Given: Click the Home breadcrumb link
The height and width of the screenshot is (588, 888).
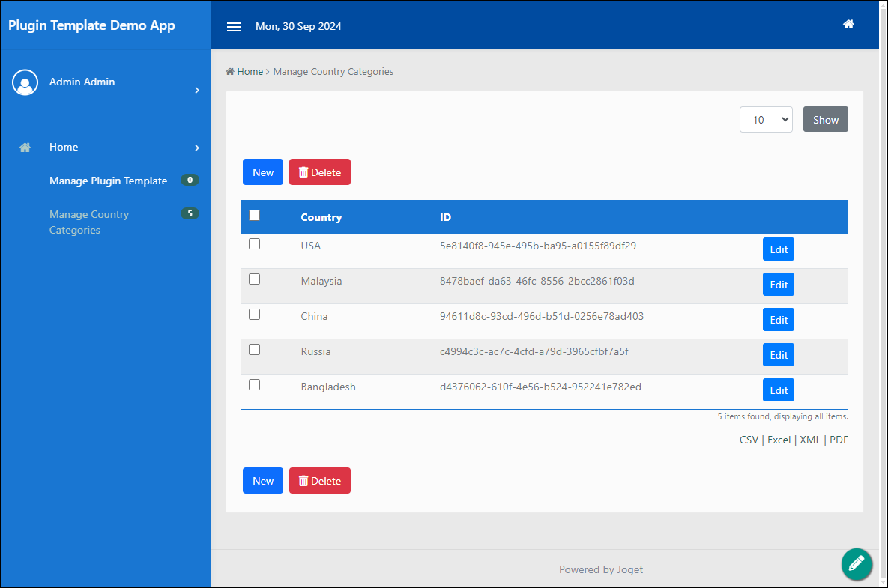Looking at the screenshot, I should 250,72.
